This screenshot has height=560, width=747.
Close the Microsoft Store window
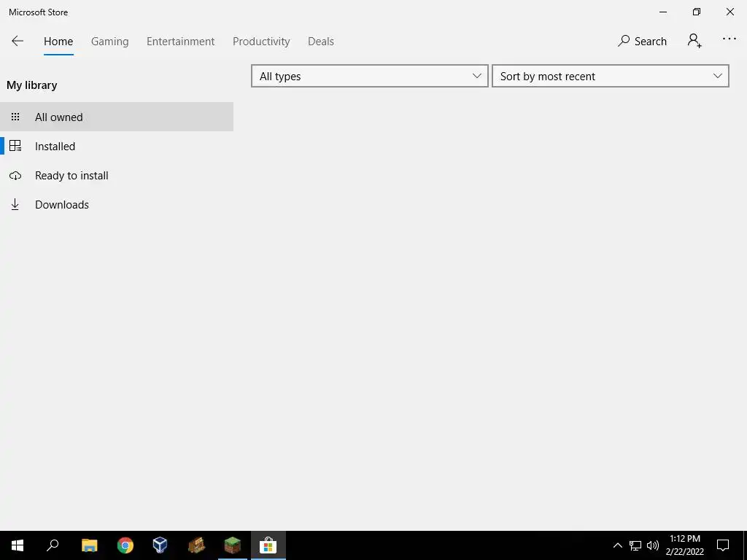pyautogui.click(x=729, y=12)
